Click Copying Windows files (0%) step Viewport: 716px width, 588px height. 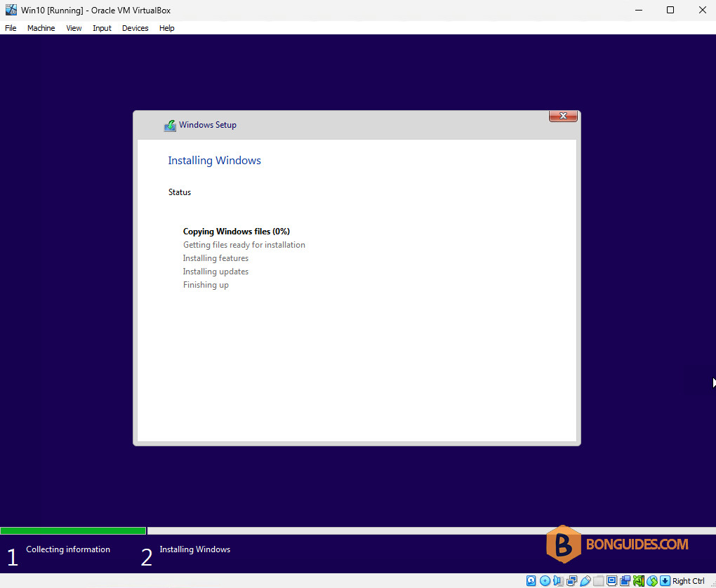pyautogui.click(x=237, y=232)
